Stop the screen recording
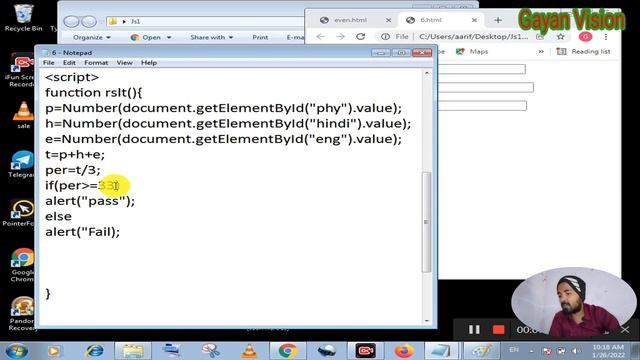The image size is (640, 360). pyautogui.click(x=498, y=329)
